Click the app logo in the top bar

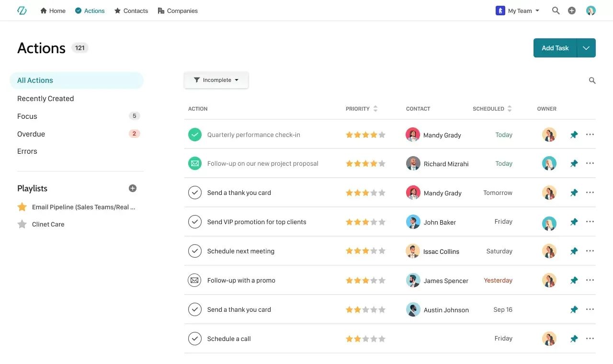pos(22,11)
